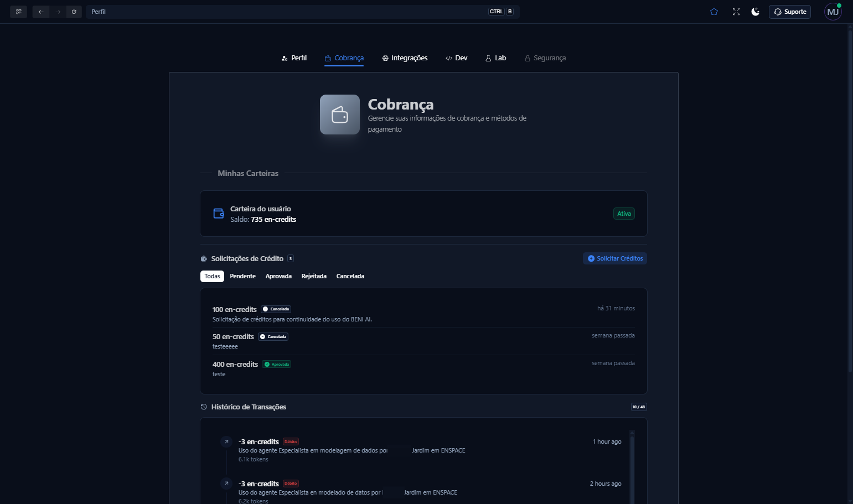Select the 100 en-credits request title

pyautogui.click(x=235, y=309)
